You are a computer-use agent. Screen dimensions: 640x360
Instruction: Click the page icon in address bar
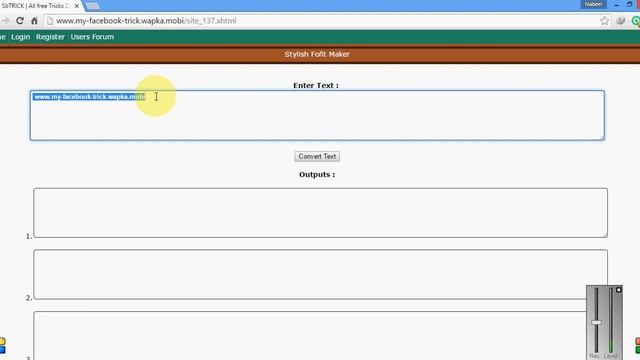[x=50, y=21]
